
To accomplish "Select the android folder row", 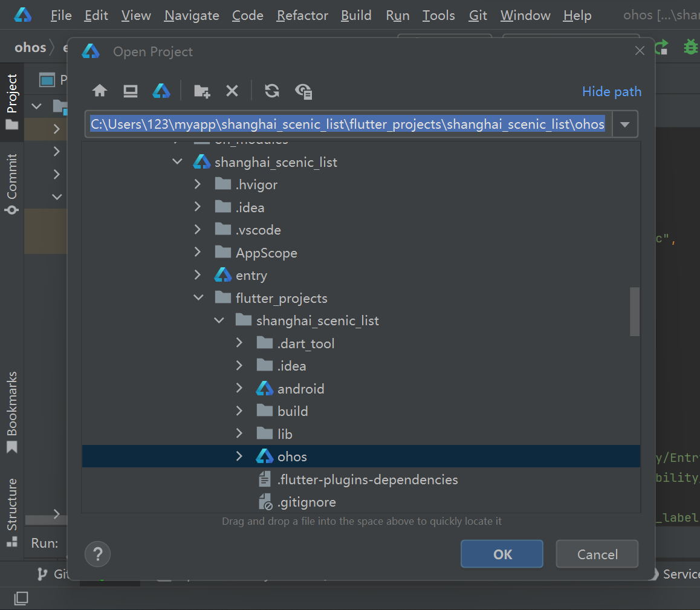I will pos(361,389).
